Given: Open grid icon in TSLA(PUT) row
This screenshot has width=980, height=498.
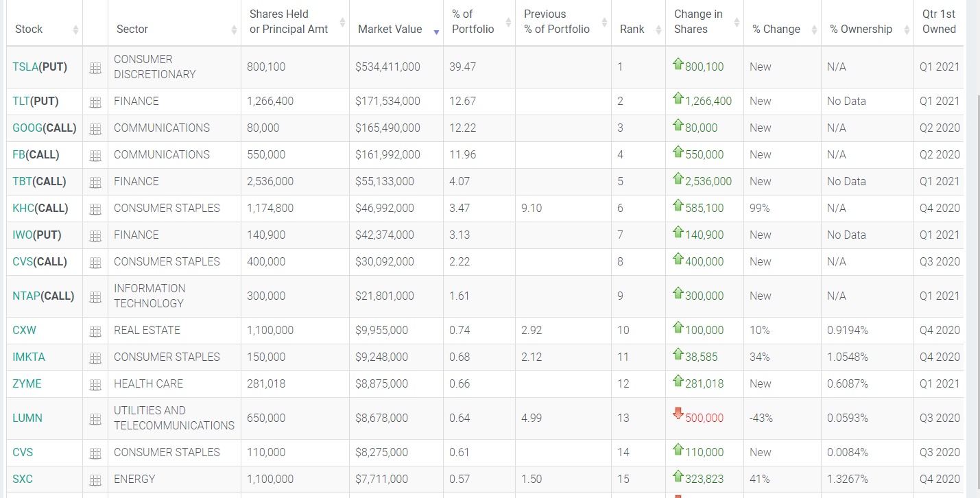Looking at the screenshot, I should point(95,68).
